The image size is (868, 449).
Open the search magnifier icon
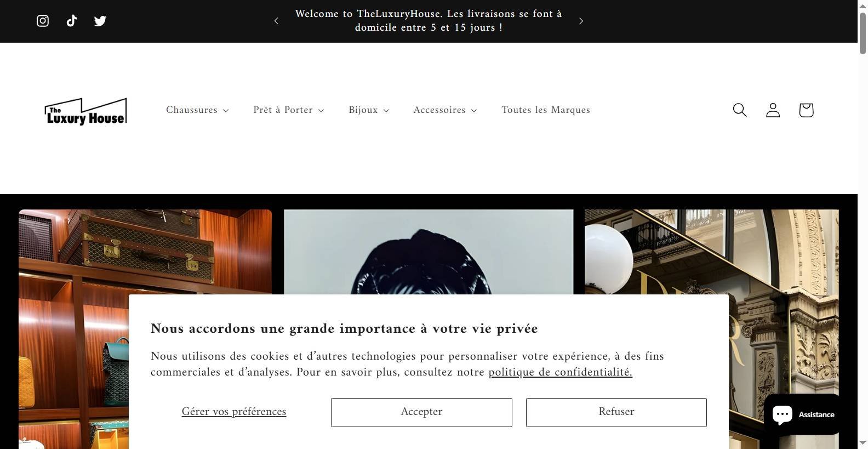tap(740, 110)
